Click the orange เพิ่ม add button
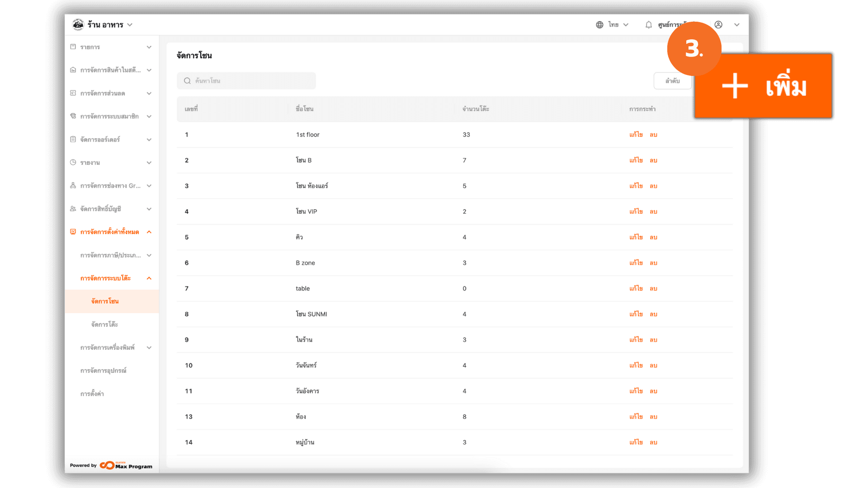868x488 pixels. [x=764, y=86]
